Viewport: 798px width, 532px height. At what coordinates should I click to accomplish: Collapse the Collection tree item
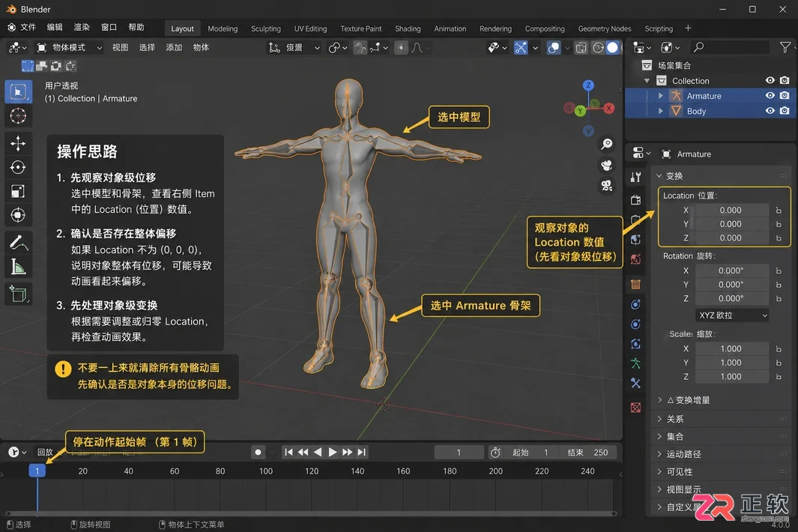[x=647, y=80]
